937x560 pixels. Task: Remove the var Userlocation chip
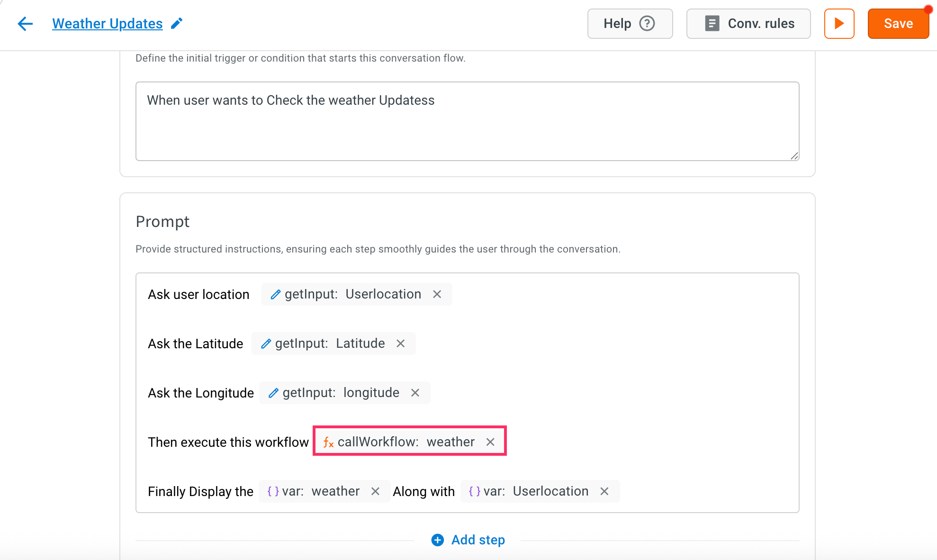(604, 491)
